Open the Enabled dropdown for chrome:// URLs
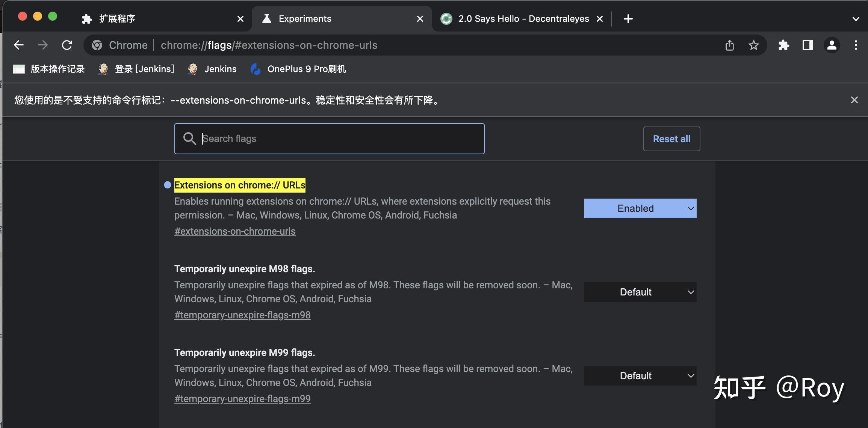 click(x=640, y=208)
